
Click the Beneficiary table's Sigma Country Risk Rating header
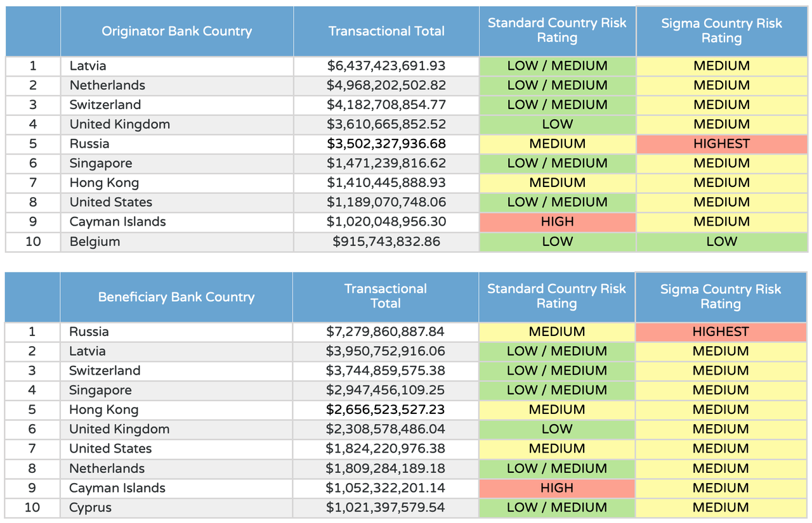[721, 297]
